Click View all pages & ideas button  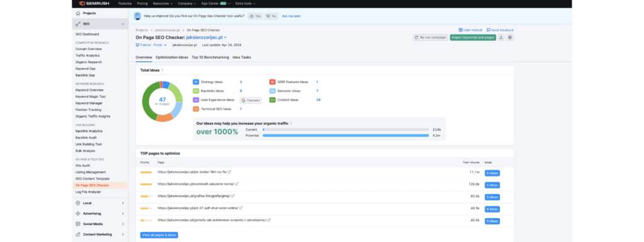coord(159,235)
